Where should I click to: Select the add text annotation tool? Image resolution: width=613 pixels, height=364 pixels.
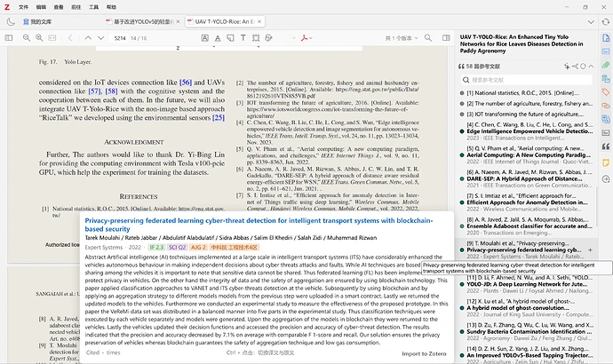click(x=243, y=38)
